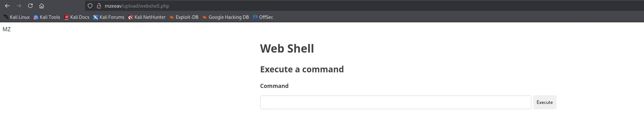
Task: Click the Command field label
Action: [x=274, y=86]
